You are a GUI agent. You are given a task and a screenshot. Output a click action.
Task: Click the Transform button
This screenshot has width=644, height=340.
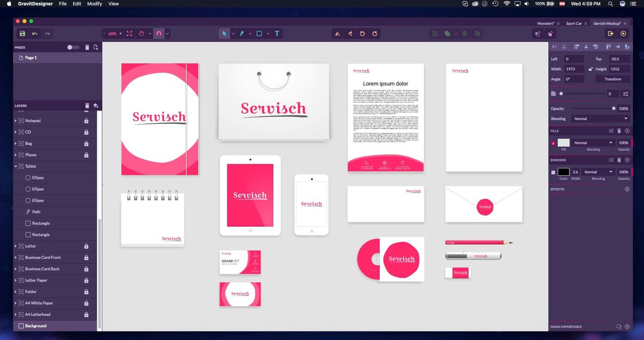click(x=612, y=79)
